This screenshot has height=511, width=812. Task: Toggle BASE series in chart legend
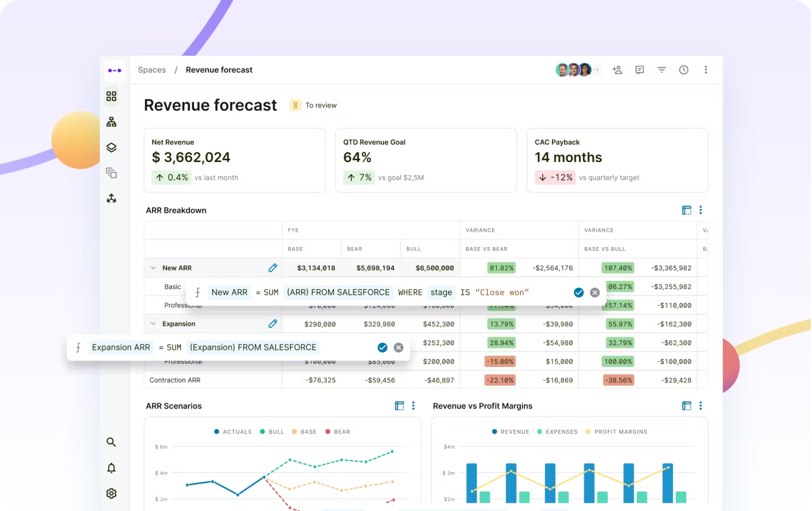305,432
